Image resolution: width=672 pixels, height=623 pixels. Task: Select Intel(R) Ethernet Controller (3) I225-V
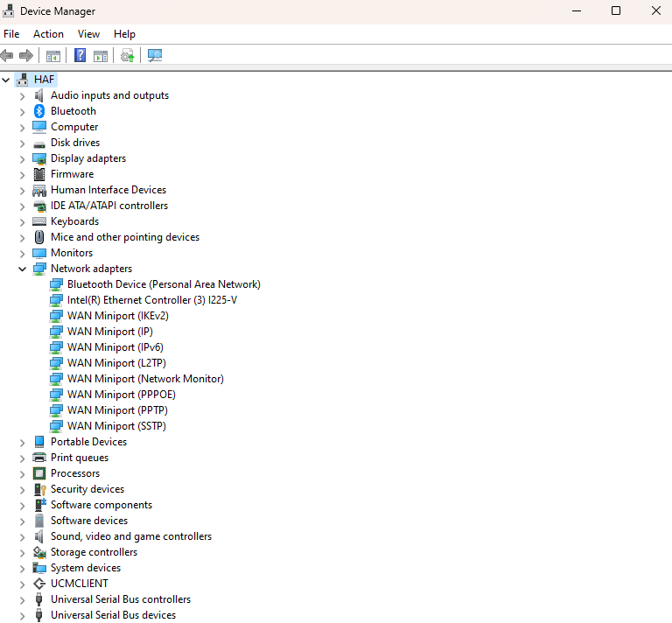pyautogui.click(x=152, y=300)
